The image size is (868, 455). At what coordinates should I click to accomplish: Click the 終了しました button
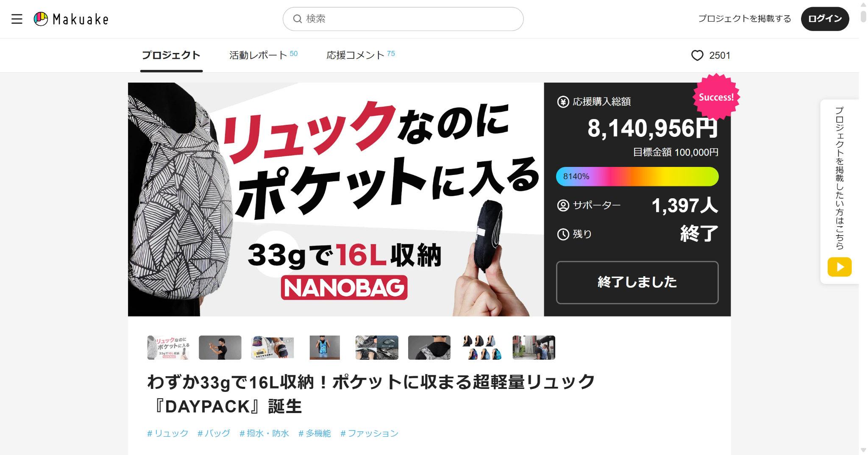point(637,283)
